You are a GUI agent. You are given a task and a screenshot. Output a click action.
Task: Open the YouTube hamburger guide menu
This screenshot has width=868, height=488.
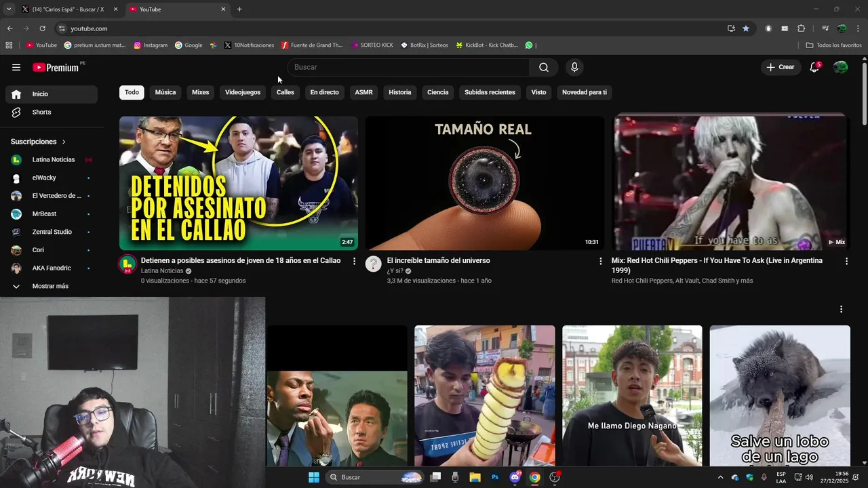16,67
